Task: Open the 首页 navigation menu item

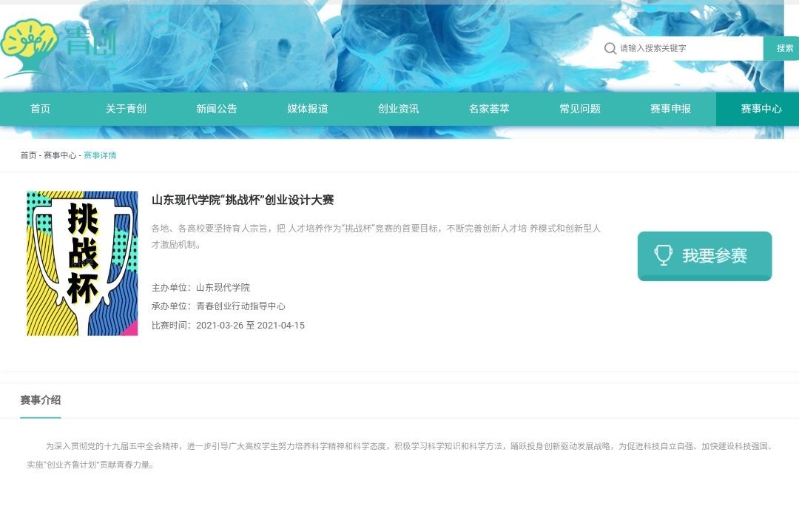Action: [41, 109]
